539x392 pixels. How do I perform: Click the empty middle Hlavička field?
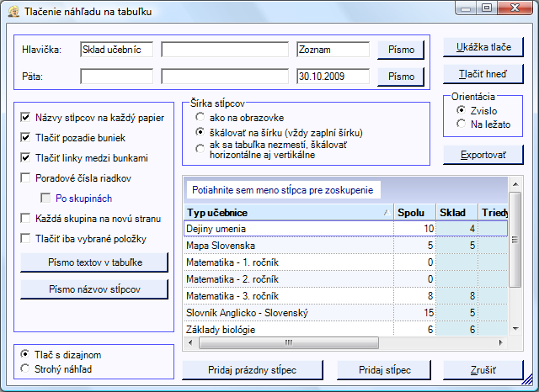click(x=225, y=50)
